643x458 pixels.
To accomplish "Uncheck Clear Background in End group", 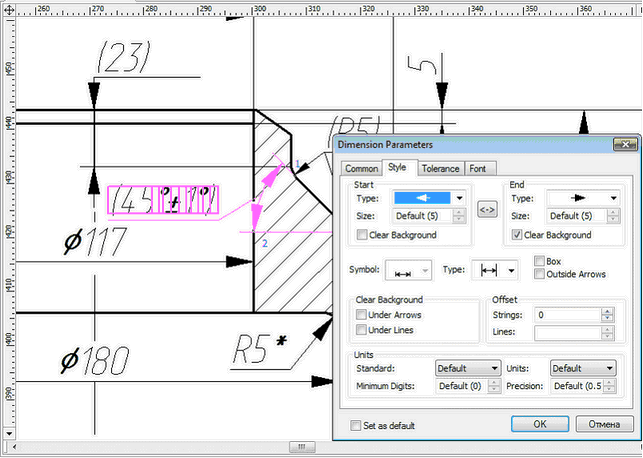I will 516,235.
